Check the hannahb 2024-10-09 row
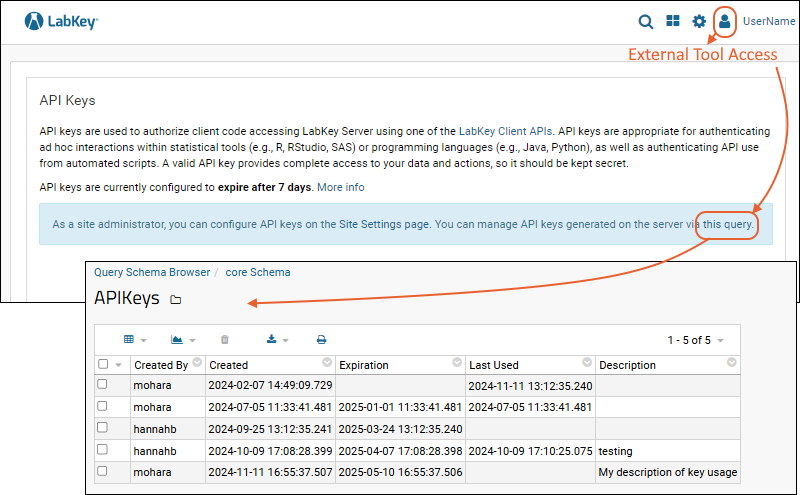Viewport: 800px width, 495px height. pos(102,449)
